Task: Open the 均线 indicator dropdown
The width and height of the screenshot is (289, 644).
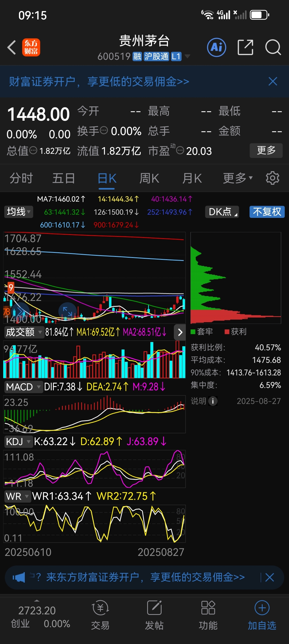Action: [19, 212]
